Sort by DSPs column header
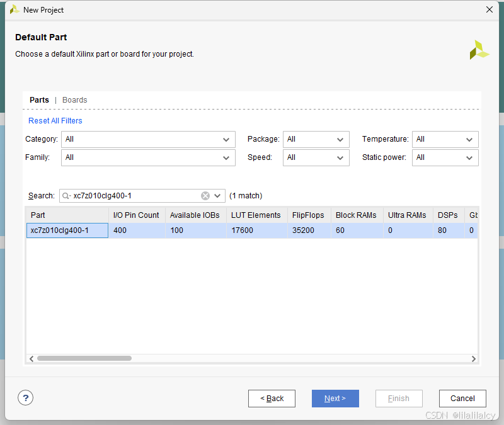 click(449, 215)
